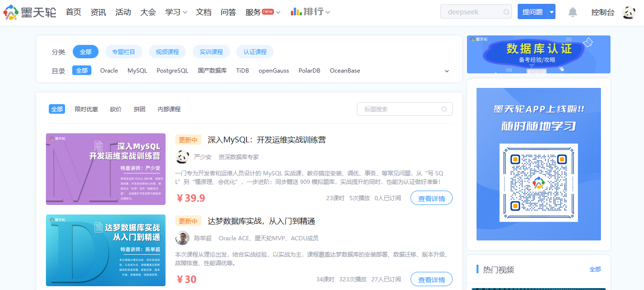
Task: Filter catalog by 国产数据库
Action: pos(212,70)
